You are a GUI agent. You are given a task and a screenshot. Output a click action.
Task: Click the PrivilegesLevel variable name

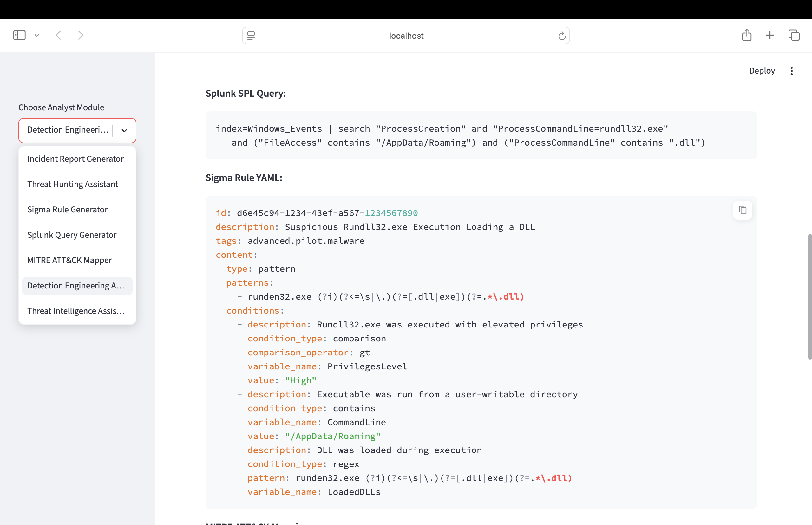[x=367, y=366]
